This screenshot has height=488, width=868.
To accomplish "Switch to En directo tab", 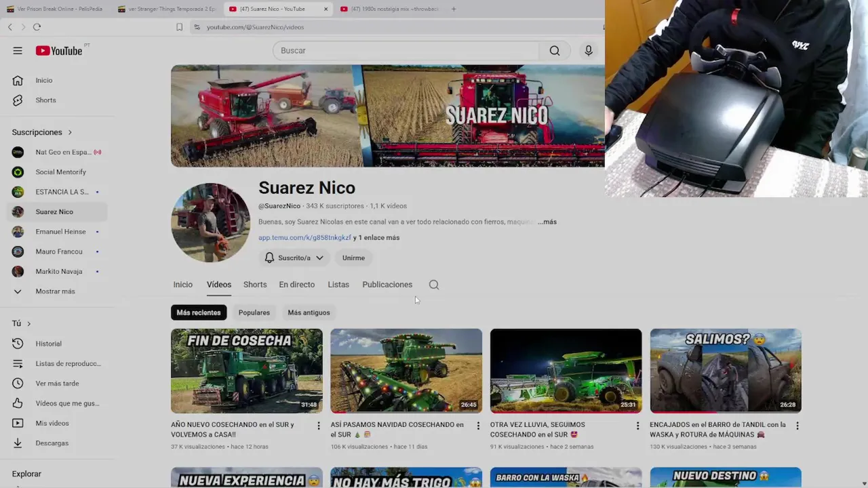I will 297,285.
